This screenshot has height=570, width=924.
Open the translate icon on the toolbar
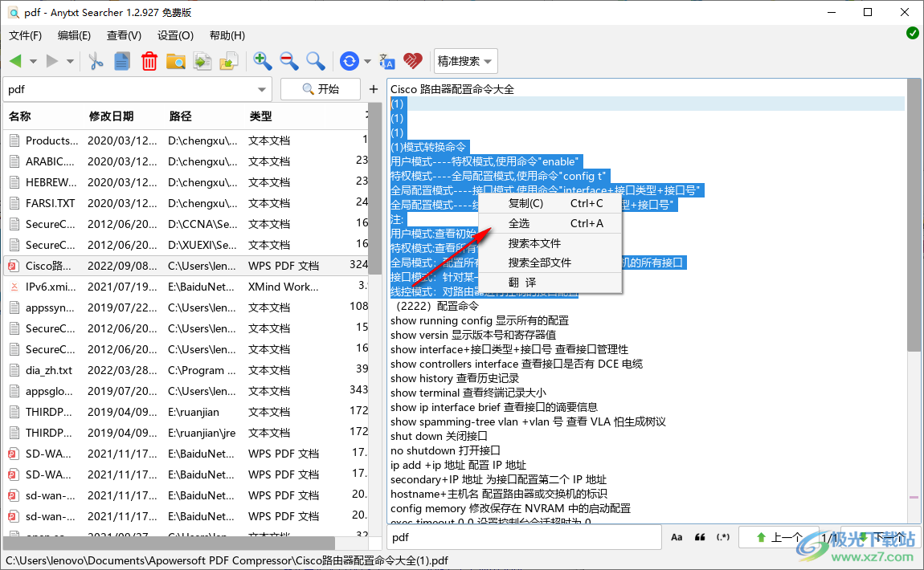pos(386,61)
